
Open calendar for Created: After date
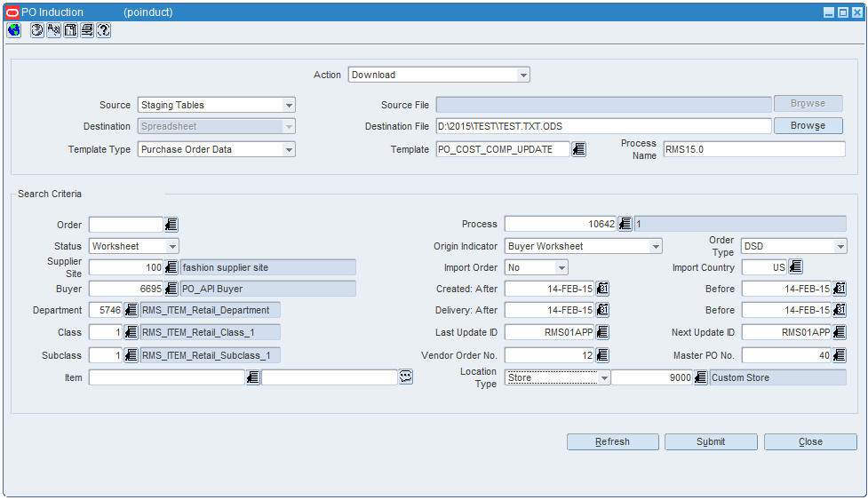coord(602,289)
